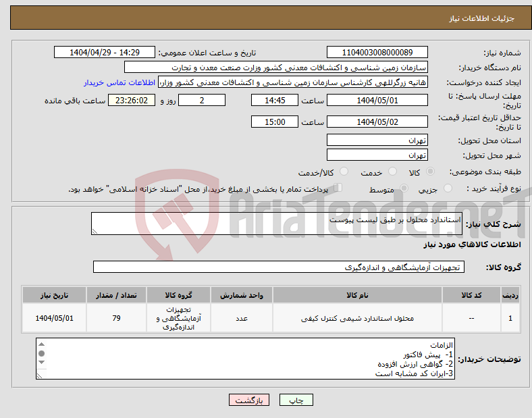
Task: Click the quantity cell 79
Action: 116,318
